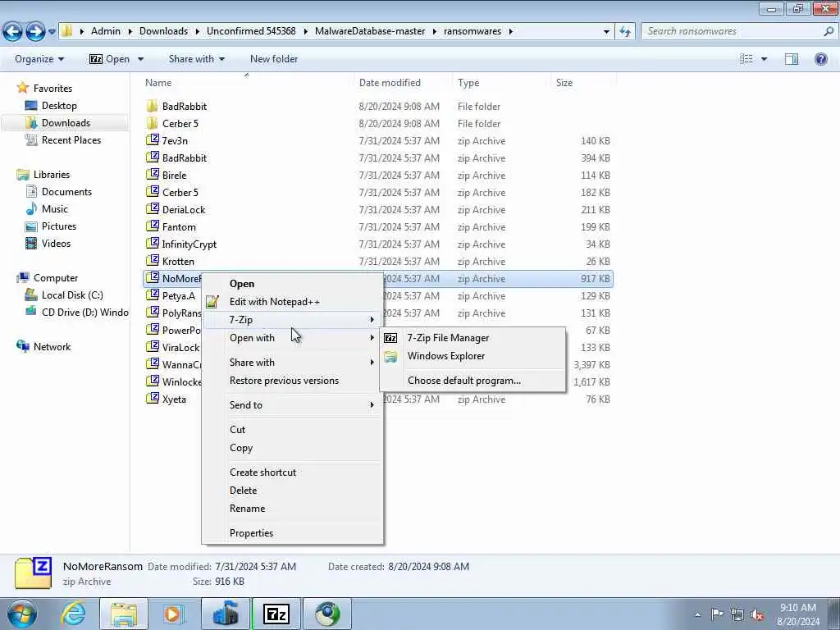Expand breadcrumb arrow after Downloads

(x=197, y=31)
